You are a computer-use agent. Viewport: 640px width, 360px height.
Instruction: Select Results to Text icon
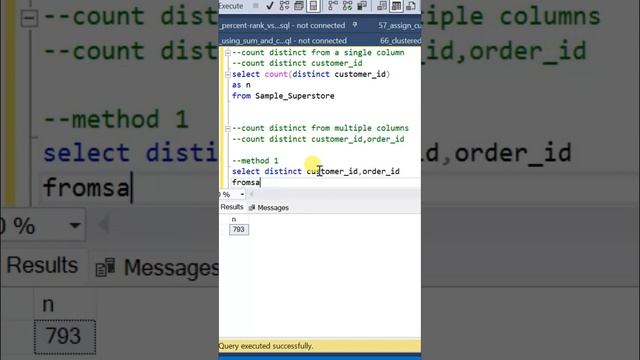pos(382,6)
